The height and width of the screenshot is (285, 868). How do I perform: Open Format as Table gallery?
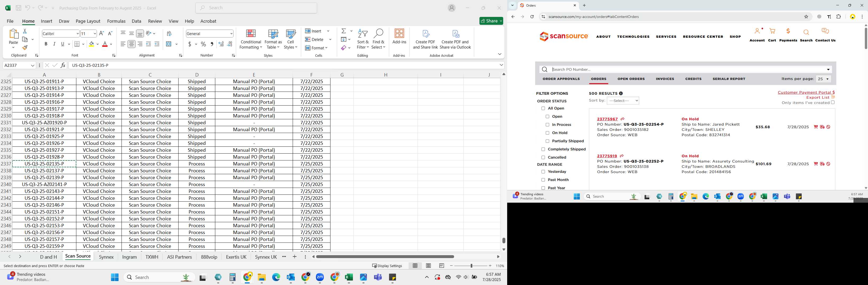point(273,39)
